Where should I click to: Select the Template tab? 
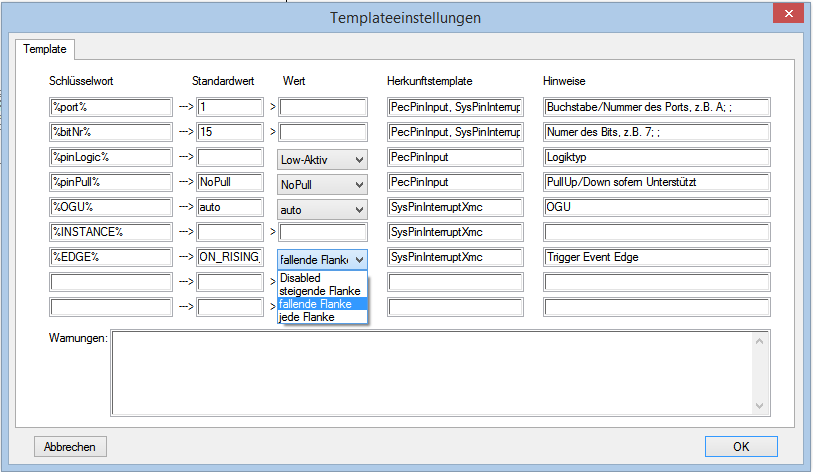[x=44, y=48]
